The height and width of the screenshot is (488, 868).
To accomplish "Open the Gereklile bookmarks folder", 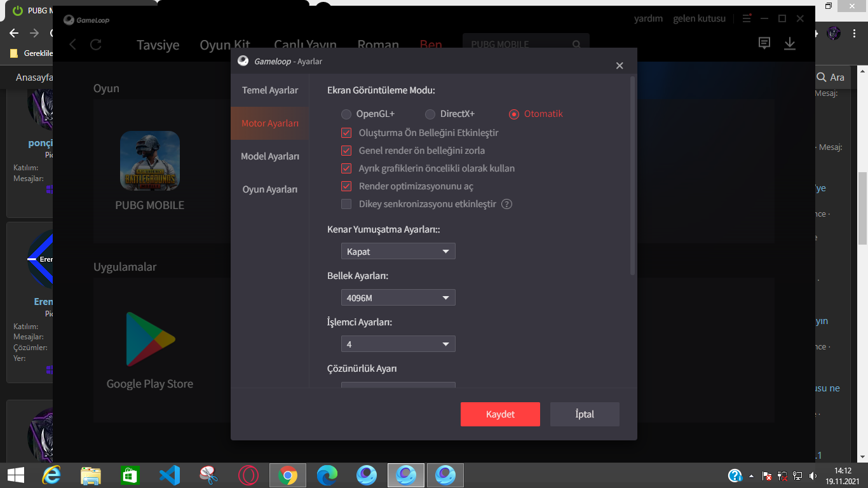I will pyautogui.click(x=31, y=53).
